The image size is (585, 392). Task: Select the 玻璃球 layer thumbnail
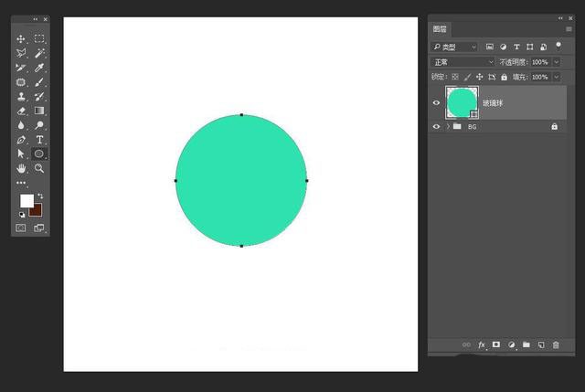click(462, 103)
